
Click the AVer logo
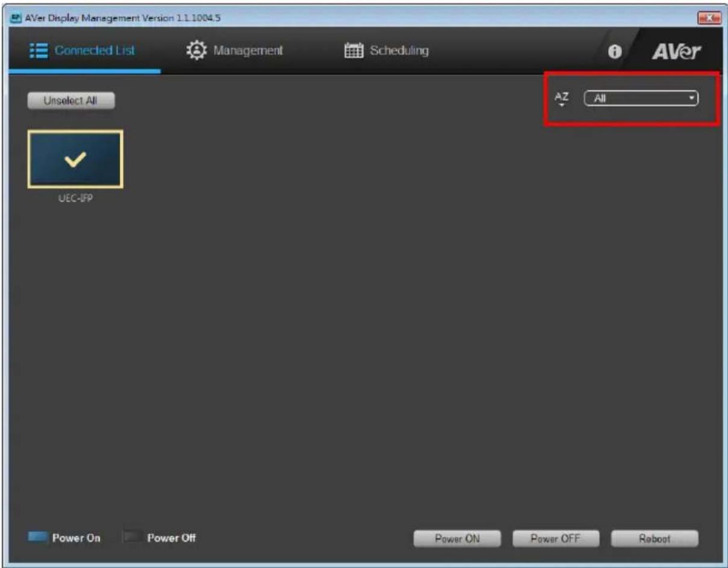tap(676, 52)
